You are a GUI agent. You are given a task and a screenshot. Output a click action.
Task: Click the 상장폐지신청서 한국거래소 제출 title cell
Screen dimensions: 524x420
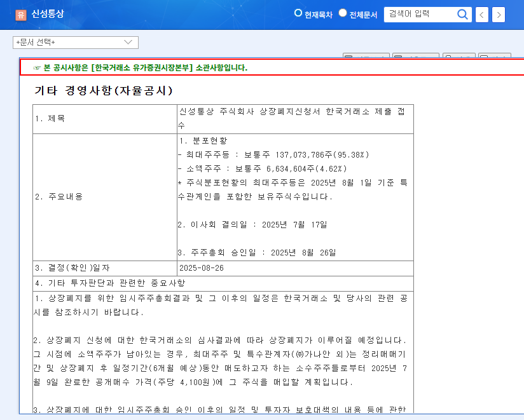tap(296, 119)
